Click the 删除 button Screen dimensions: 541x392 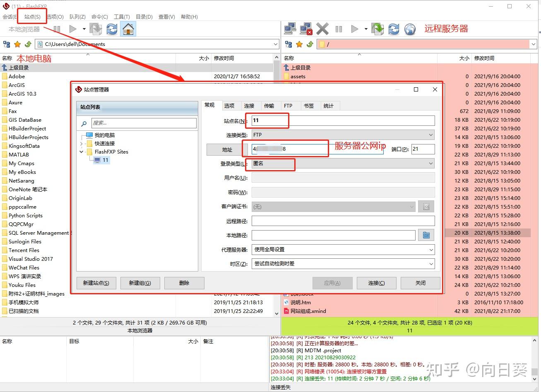pyautogui.click(x=184, y=283)
